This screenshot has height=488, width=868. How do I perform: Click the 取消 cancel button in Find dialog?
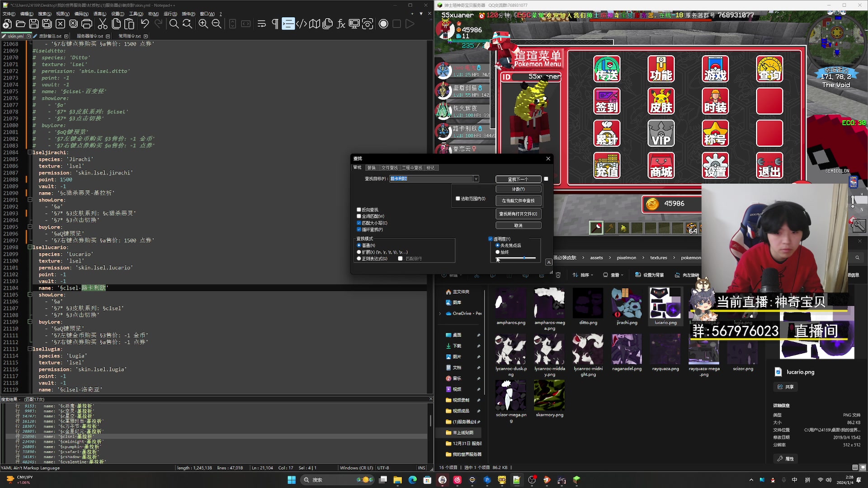point(518,225)
